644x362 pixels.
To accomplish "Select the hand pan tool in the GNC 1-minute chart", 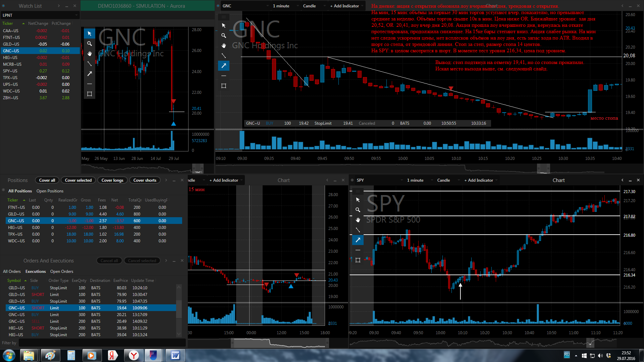I will click(x=224, y=46).
